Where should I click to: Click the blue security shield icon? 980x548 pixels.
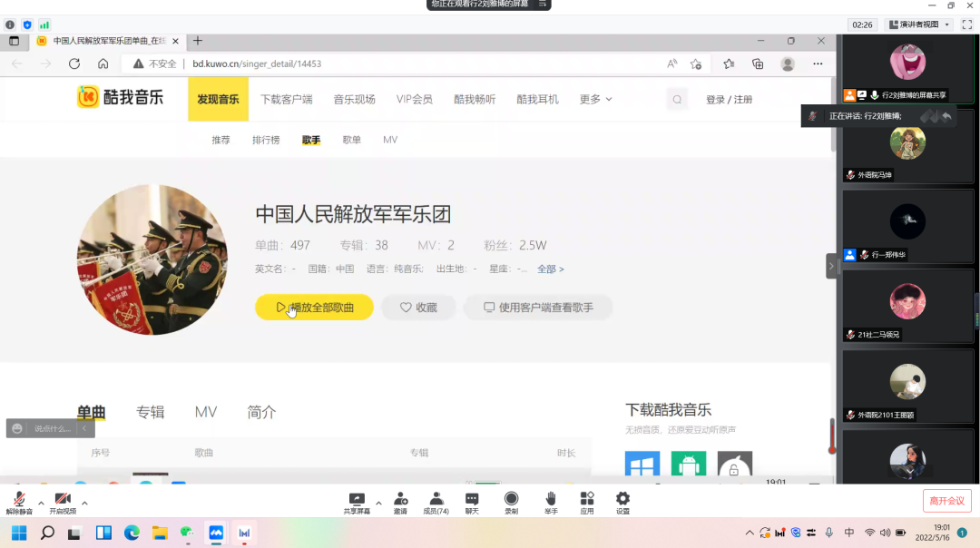pos(27,25)
